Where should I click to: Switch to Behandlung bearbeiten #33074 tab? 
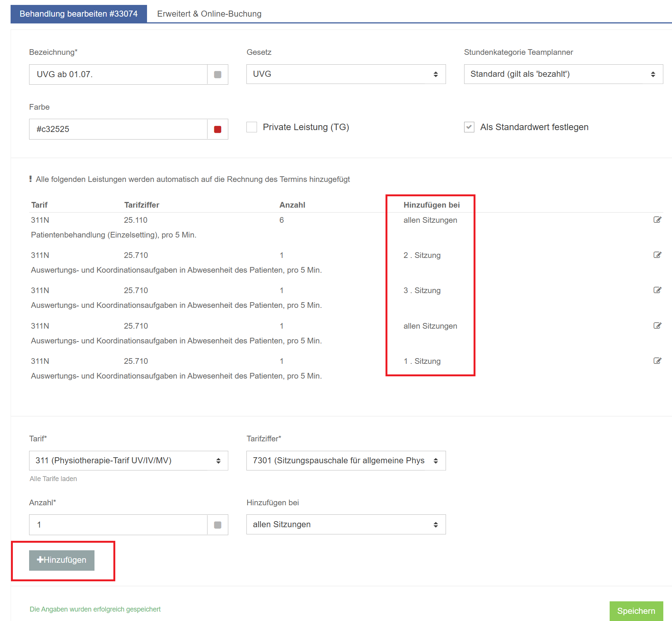(79, 14)
